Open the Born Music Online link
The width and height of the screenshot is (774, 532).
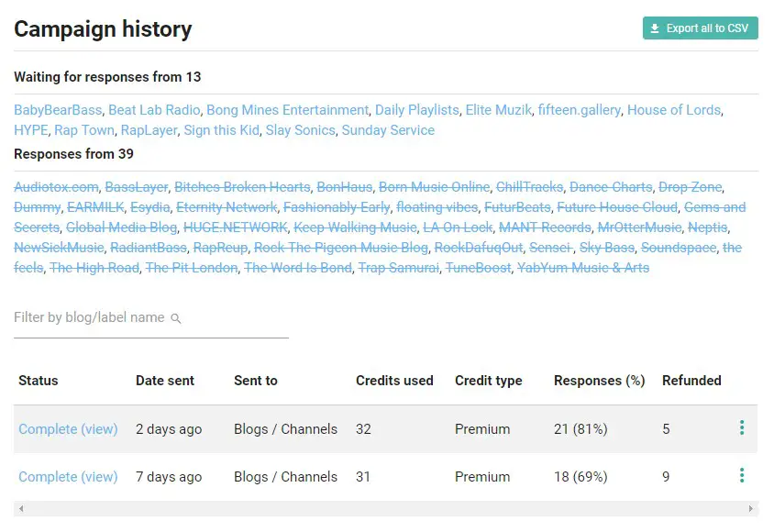click(x=435, y=186)
